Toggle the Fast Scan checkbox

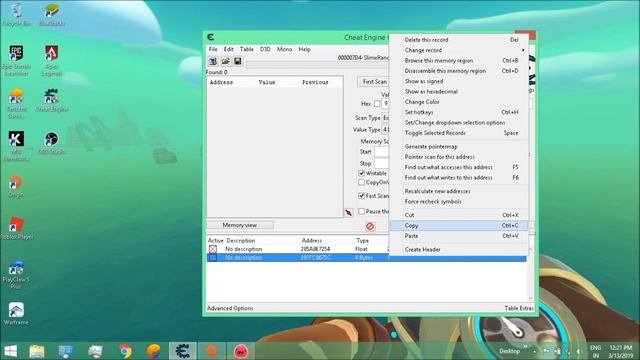click(362, 196)
